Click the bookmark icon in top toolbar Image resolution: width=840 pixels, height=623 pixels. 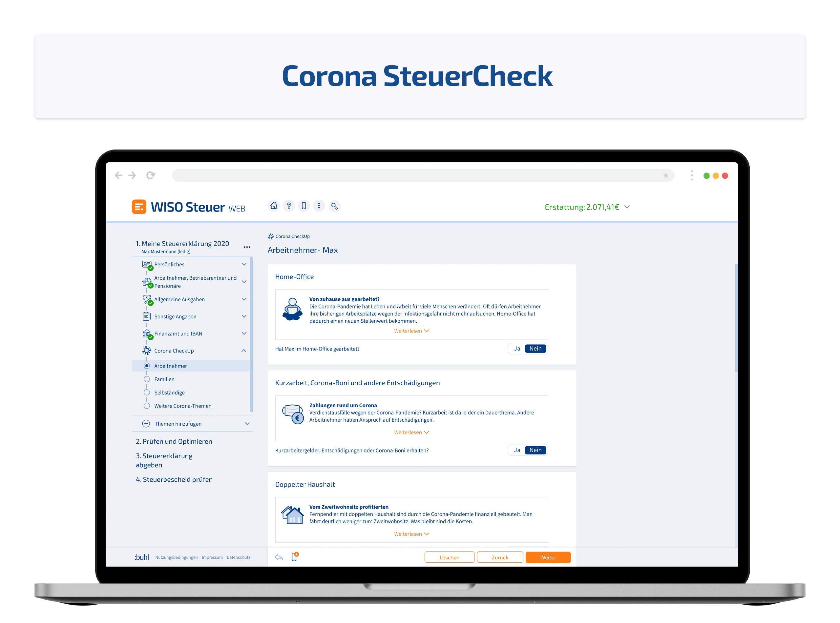coord(304,206)
